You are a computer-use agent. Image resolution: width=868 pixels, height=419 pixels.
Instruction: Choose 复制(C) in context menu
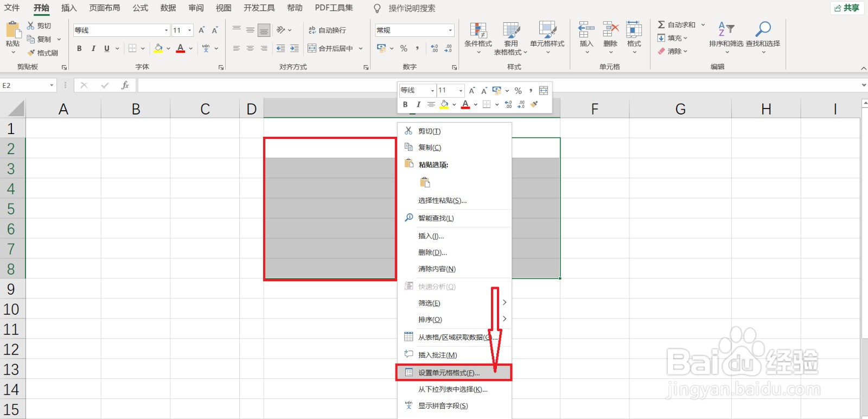point(454,148)
